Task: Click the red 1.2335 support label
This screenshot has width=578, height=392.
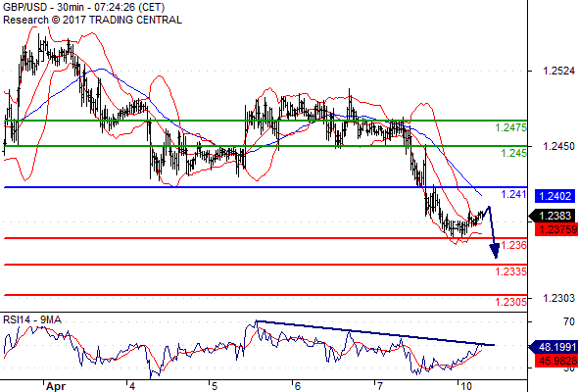Action: coord(510,271)
